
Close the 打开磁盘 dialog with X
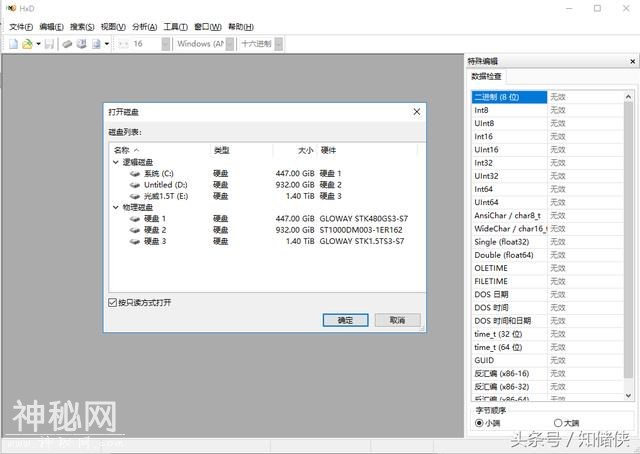click(x=416, y=112)
